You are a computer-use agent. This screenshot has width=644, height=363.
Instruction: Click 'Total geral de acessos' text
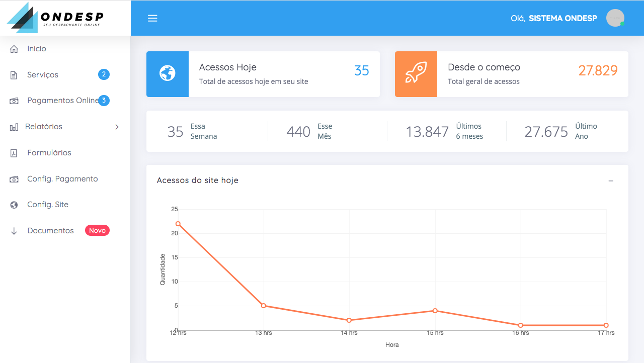(484, 81)
